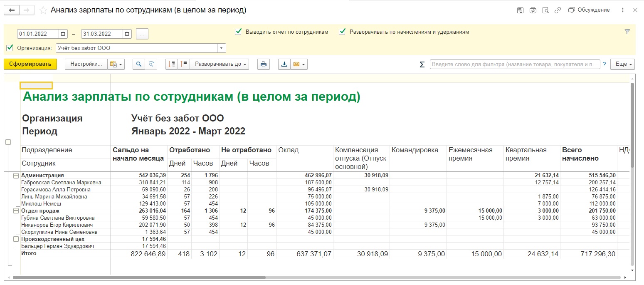Open the send by email envelope dropdown
This screenshot has width=644, height=285.
pos(299,64)
